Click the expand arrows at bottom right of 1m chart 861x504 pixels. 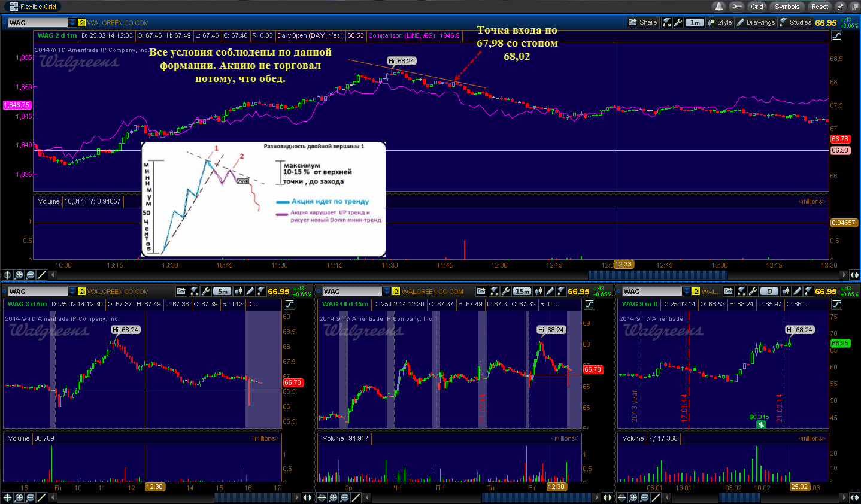[854, 275]
